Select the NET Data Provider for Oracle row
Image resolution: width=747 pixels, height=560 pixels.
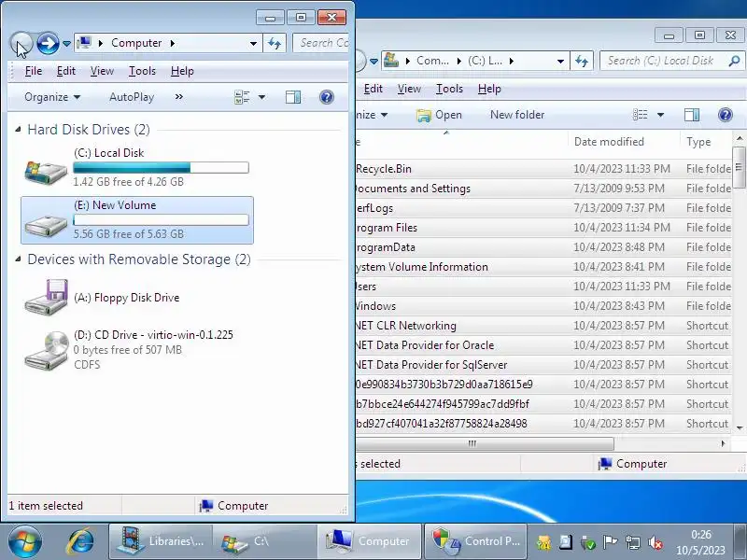[x=543, y=344]
